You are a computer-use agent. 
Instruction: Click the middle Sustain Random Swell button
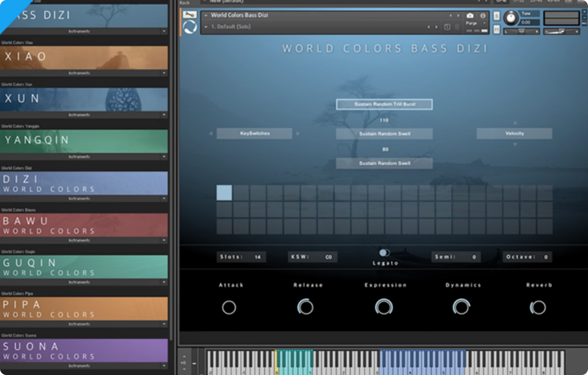pyautogui.click(x=384, y=134)
